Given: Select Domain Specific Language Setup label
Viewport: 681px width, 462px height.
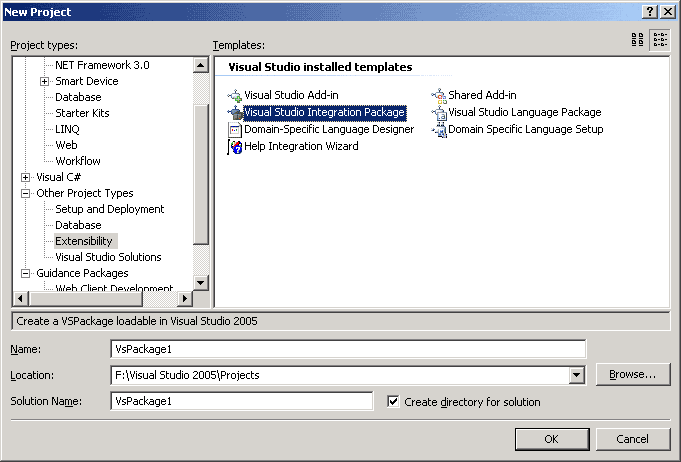Looking at the screenshot, I should (526, 129).
